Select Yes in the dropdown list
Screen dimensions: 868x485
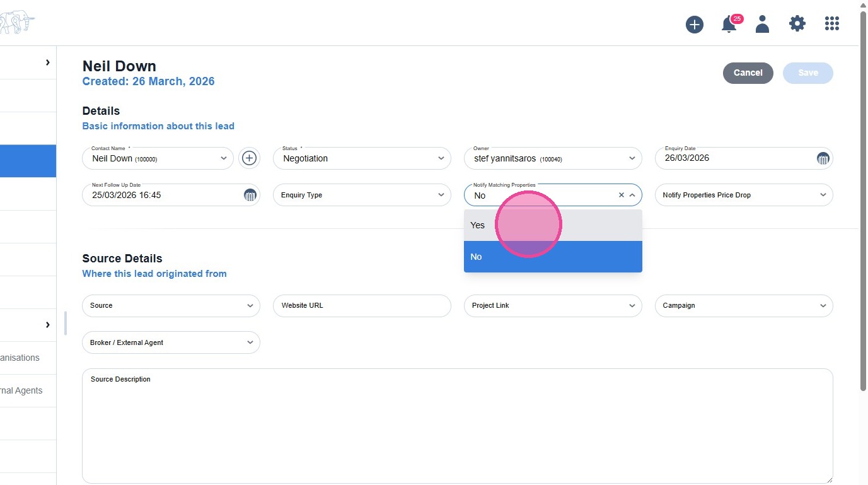553,225
